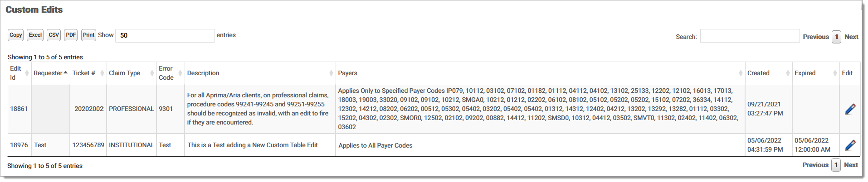Copy table to clipboard
The height and width of the screenshot is (182, 868).
(x=16, y=35)
